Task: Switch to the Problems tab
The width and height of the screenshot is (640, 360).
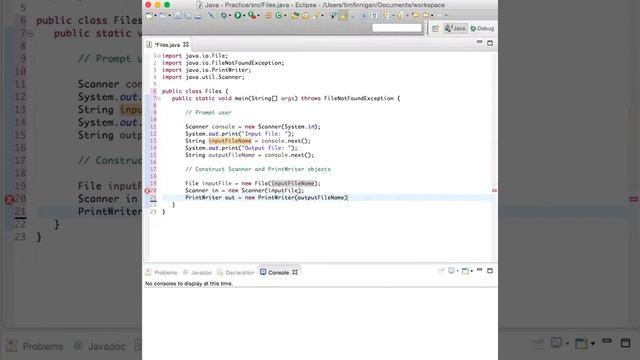Action: click(162, 272)
